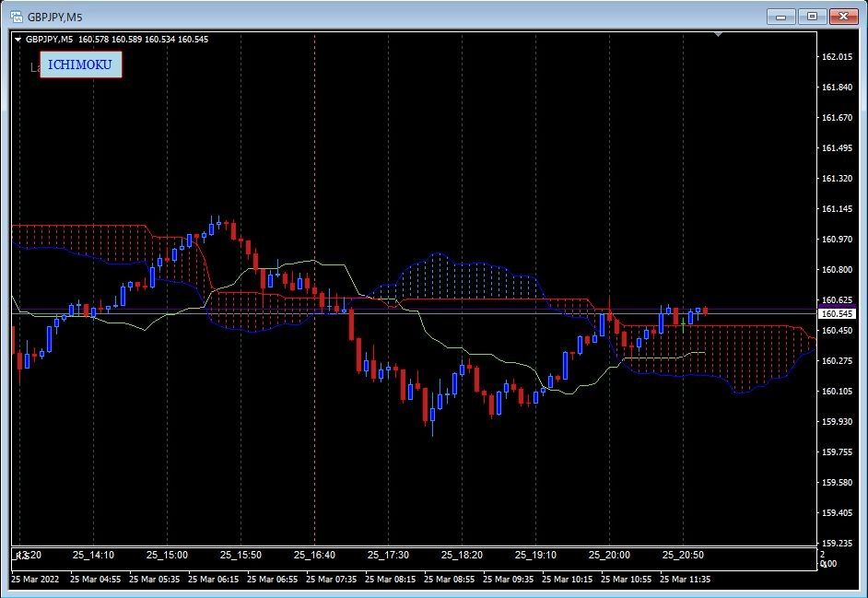This screenshot has height=598, width=868.
Task: Click the 25_16:40 time label
Action: (x=313, y=555)
